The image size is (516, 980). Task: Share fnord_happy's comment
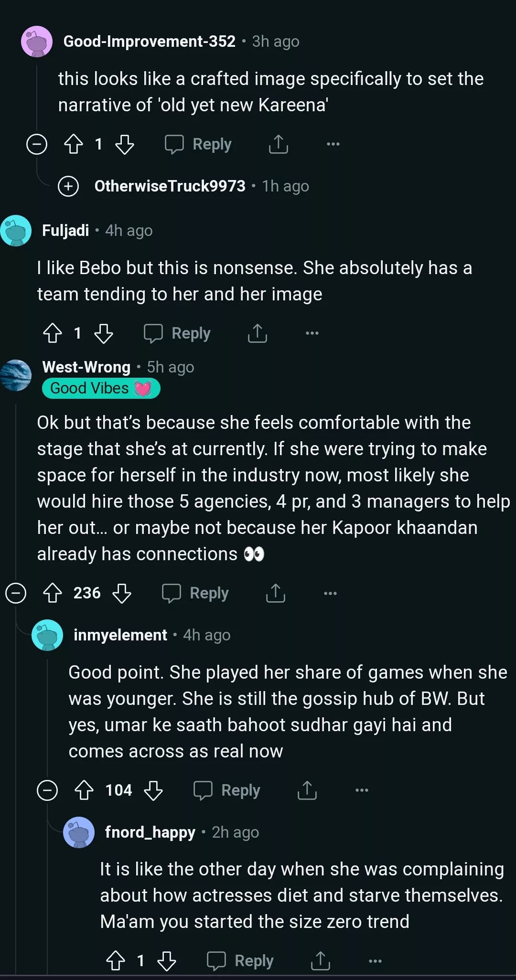(321, 961)
